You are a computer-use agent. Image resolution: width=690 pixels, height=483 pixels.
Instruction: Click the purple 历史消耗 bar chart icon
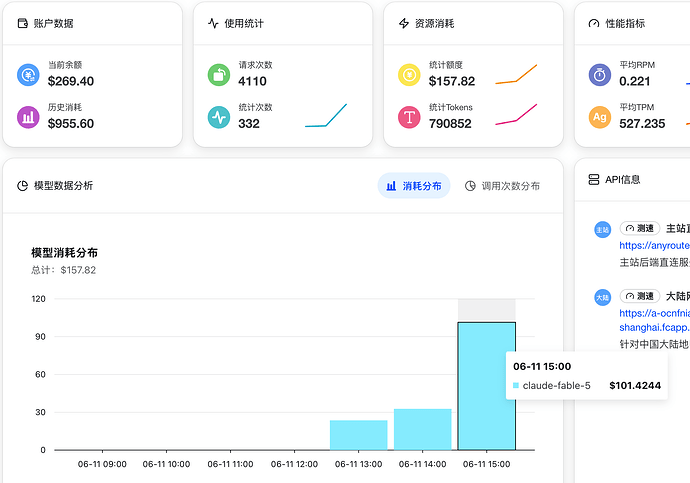(x=28, y=117)
